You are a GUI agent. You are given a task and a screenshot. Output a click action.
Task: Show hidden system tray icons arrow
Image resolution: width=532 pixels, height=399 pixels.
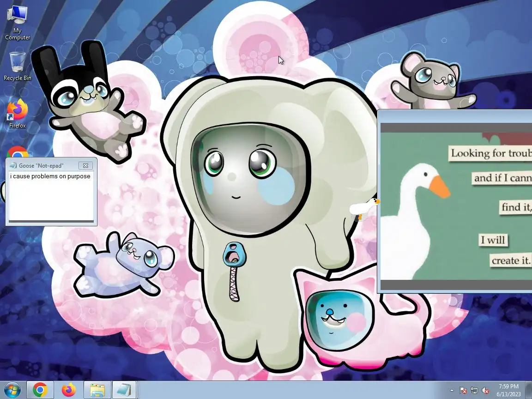coord(452,391)
